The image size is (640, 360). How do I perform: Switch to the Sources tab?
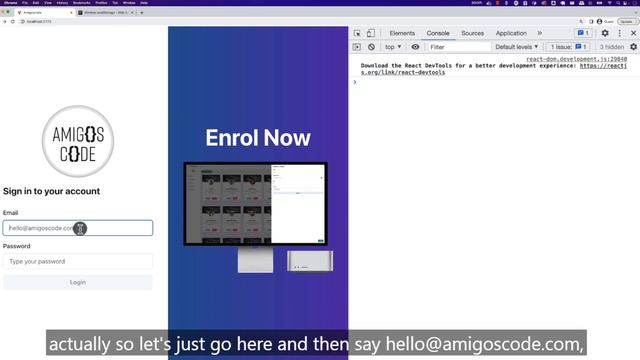473,33
